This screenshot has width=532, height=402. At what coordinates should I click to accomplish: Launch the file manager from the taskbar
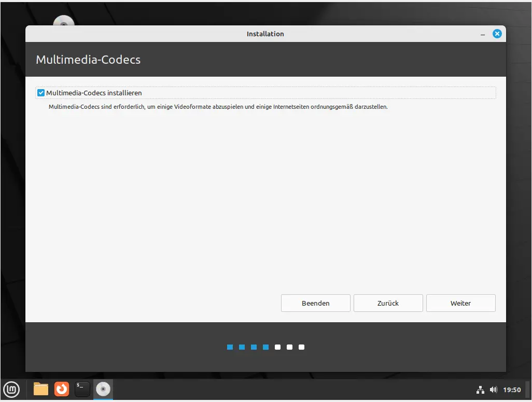coord(41,389)
